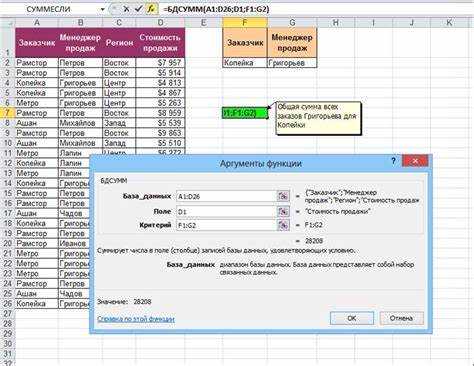Click the Менеджер продаж header in column B
Screen dimensions: 474x366
pyautogui.click(x=80, y=43)
